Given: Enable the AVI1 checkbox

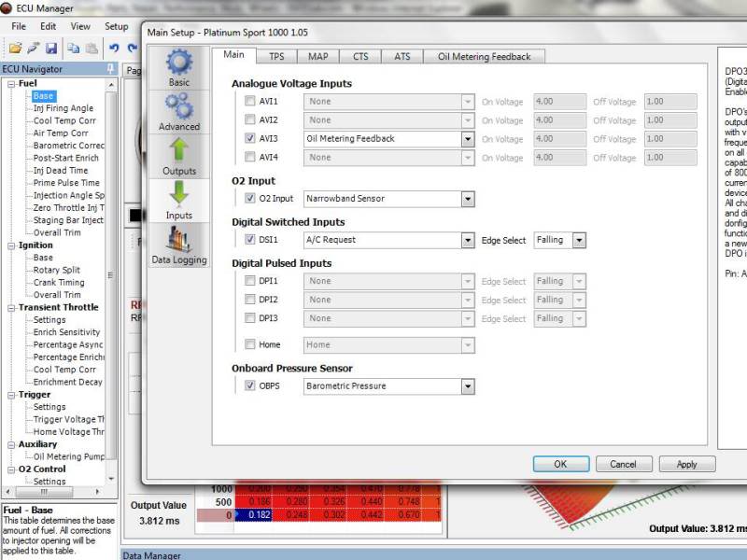Looking at the screenshot, I should tap(249, 101).
